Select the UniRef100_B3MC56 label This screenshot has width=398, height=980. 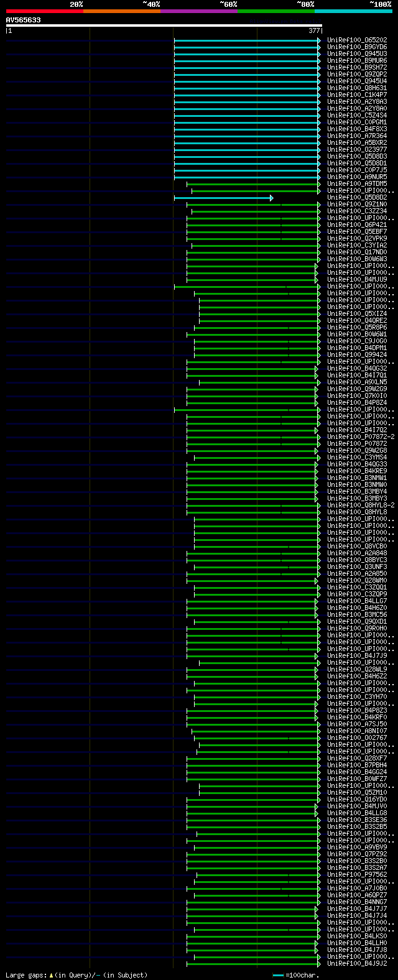[x=357, y=615]
